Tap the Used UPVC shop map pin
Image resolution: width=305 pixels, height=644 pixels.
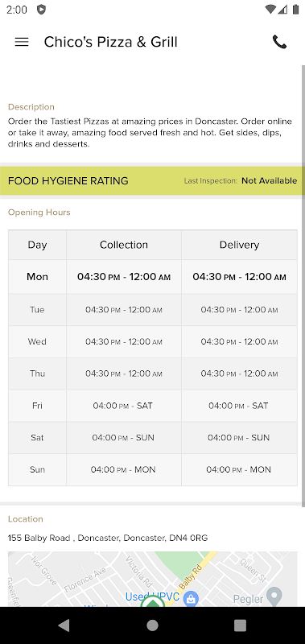pos(191,598)
